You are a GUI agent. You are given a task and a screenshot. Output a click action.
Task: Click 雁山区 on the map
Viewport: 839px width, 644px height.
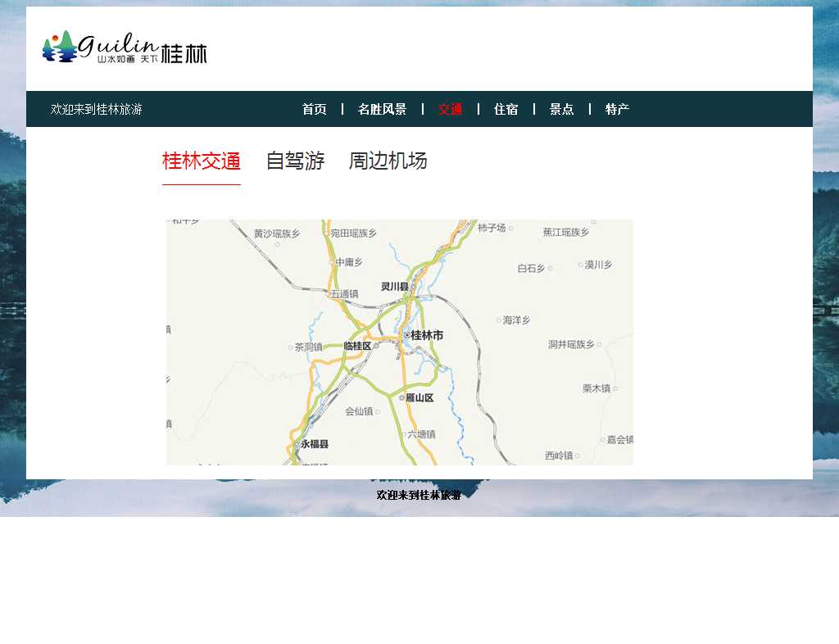416,398
